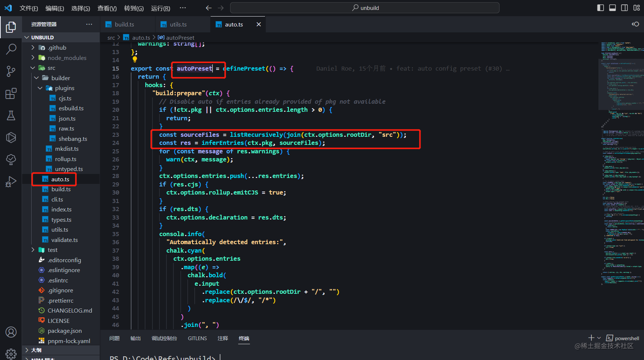Close the auto.ts editor tab
This screenshot has height=360, width=644.
click(x=259, y=24)
